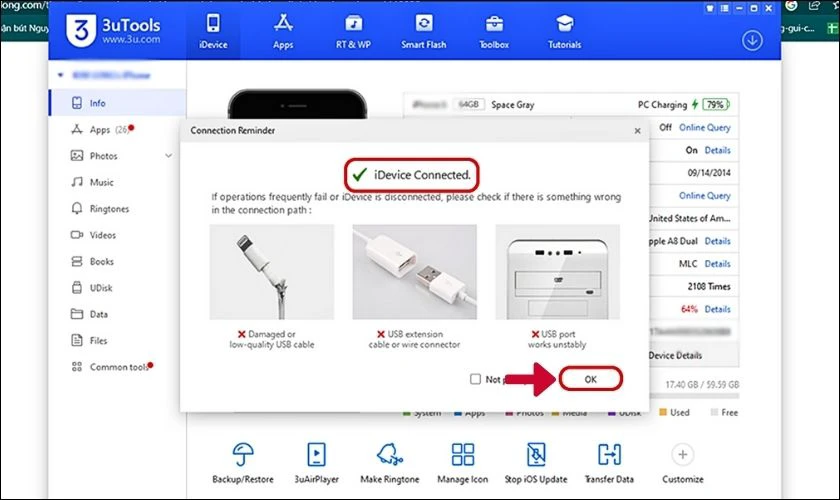Click the 3uTools title bar skin shirt icon
The width and height of the screenshot is (840, 500).
[x=709, y=8]
